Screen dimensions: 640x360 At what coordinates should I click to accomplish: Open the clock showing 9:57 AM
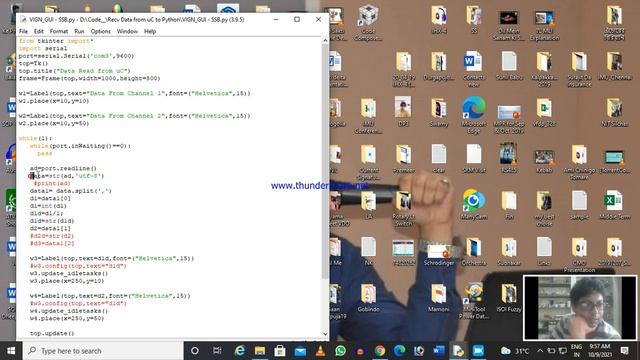pos(600,351)
